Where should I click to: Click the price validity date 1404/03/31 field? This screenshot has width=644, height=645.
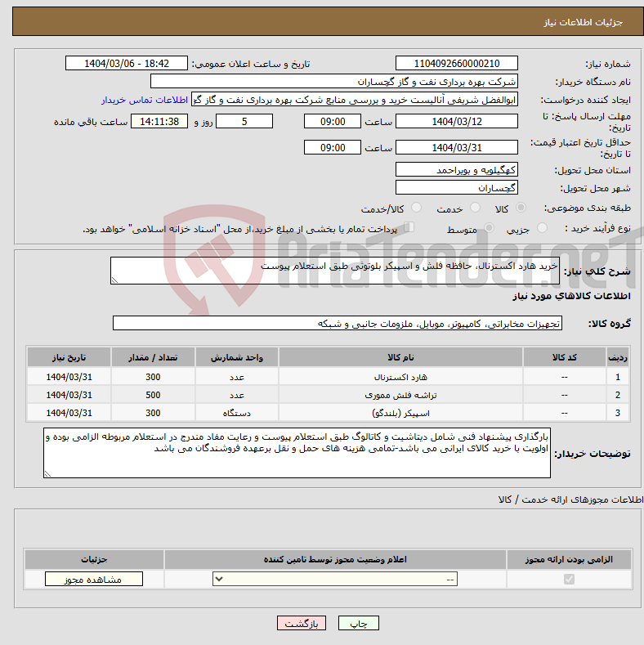click(x=457, y=147)
